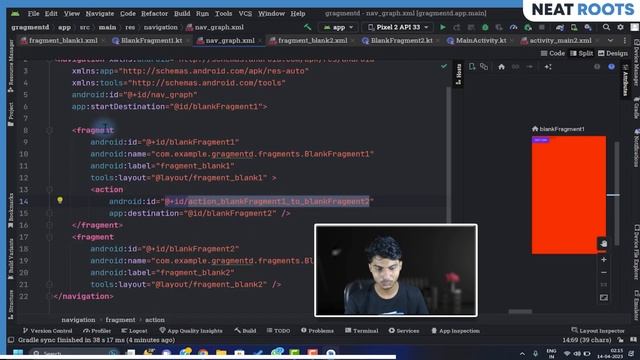Collapse the fragment tag on line 8

tap(49, 131)
